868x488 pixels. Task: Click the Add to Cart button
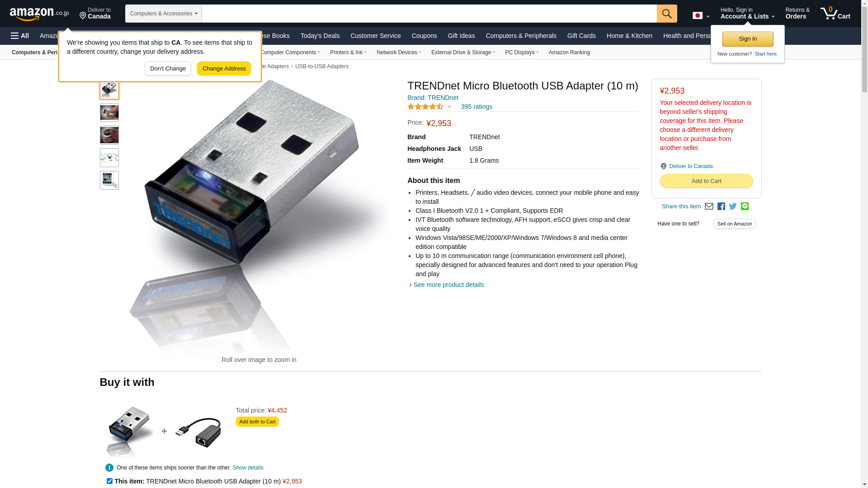coord(706,181)
